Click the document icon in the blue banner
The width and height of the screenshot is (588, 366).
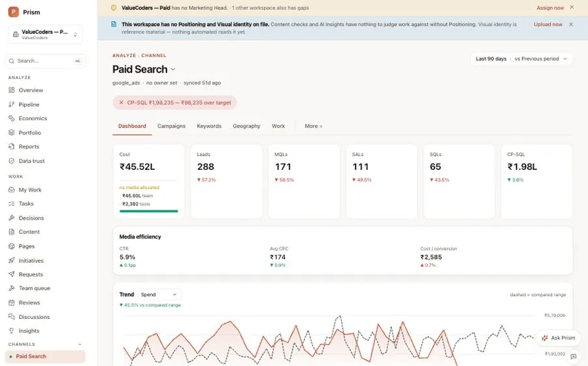[x=114, y=24]
